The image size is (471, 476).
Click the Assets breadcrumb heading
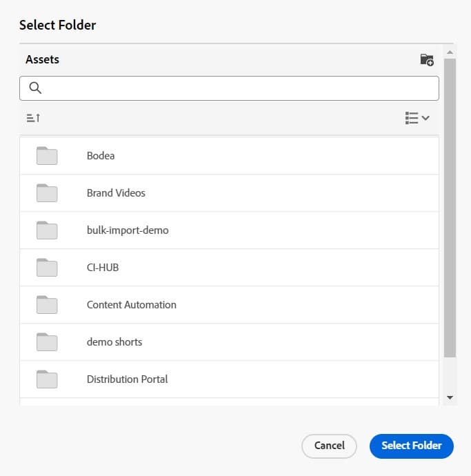pos(43,60)
